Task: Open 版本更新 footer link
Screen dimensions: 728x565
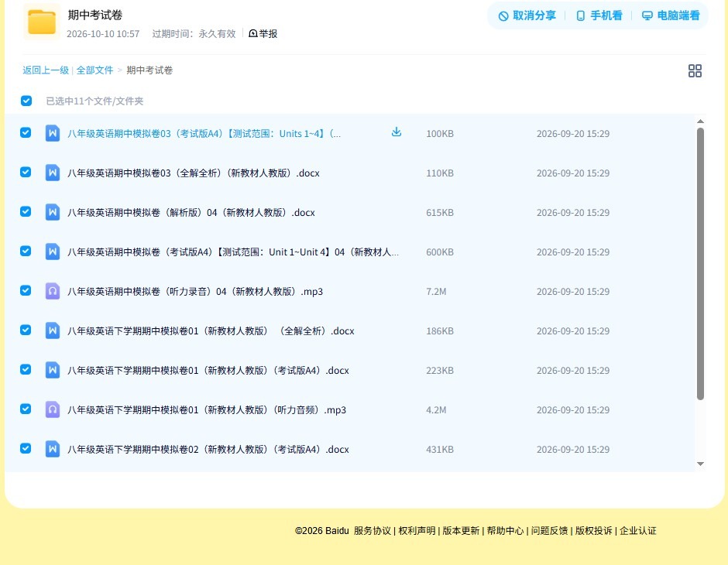Action: [x=461, y=531]
